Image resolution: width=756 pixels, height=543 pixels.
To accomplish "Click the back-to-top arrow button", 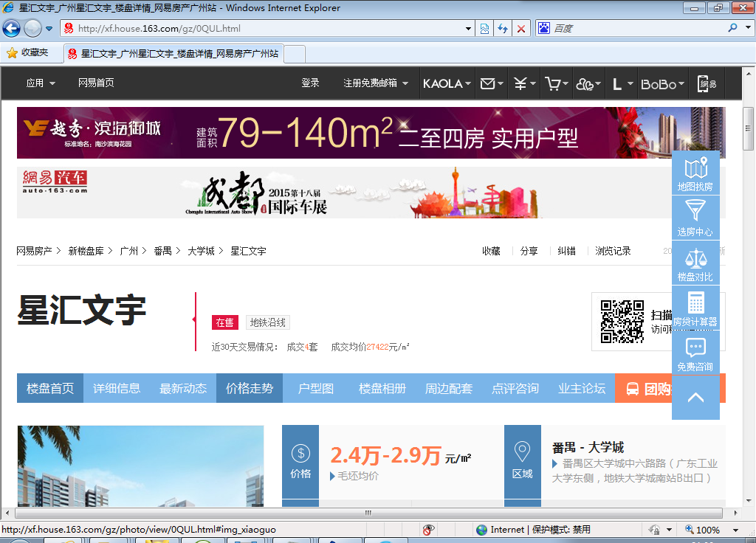I will click(x=695, y=398).
